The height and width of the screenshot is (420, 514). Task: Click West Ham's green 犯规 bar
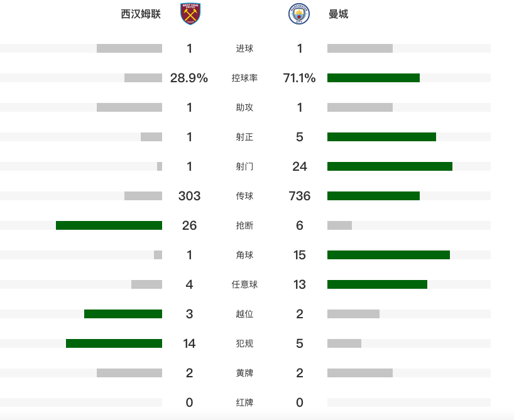click(x=114, y=343)
